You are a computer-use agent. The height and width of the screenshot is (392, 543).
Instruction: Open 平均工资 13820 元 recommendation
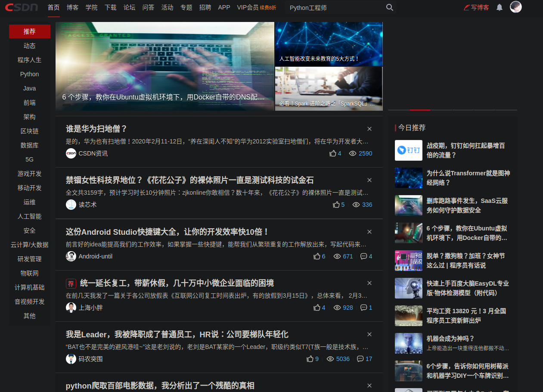[466, 316]
